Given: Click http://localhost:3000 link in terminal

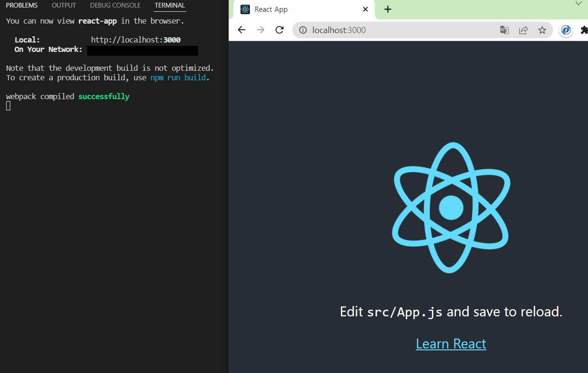Looking at the screenshot, I should click(x=136, y=40).
